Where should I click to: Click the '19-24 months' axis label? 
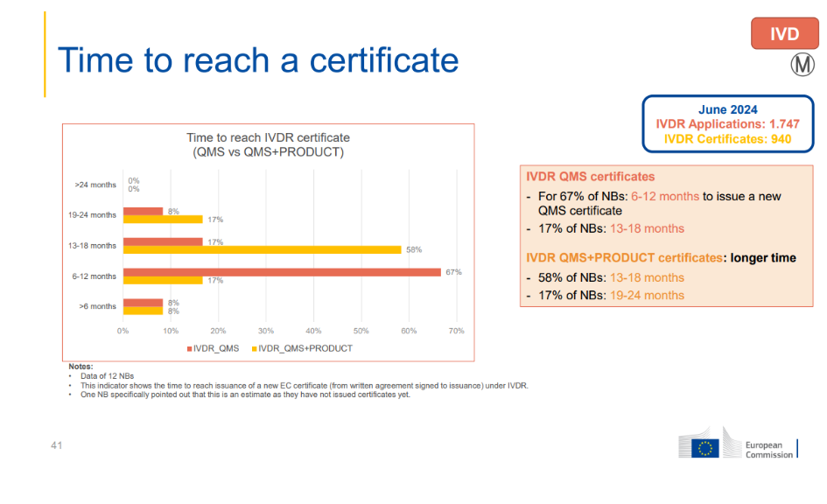click(93, 215)
